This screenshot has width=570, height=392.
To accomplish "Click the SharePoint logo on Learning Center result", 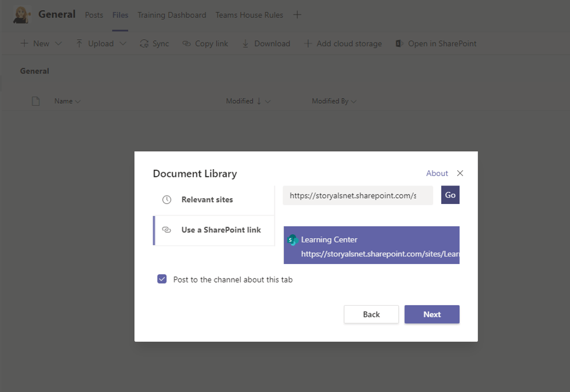I will [293, 239].
